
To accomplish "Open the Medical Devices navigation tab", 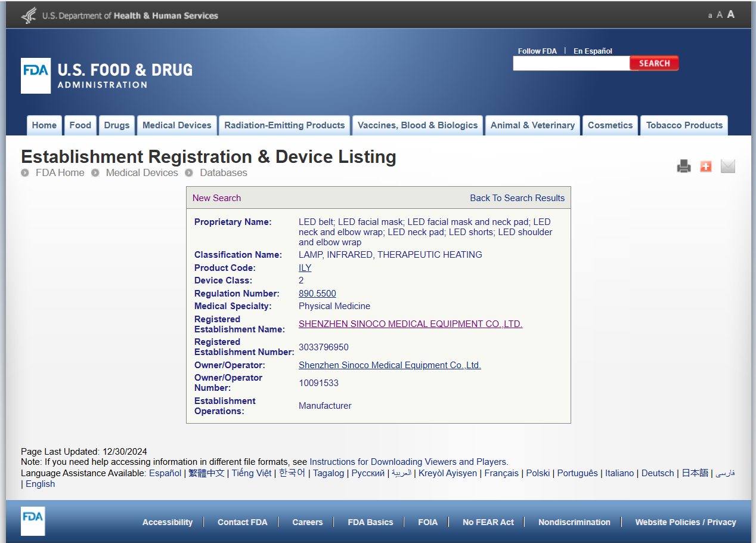I will click(x=177, y=125).
